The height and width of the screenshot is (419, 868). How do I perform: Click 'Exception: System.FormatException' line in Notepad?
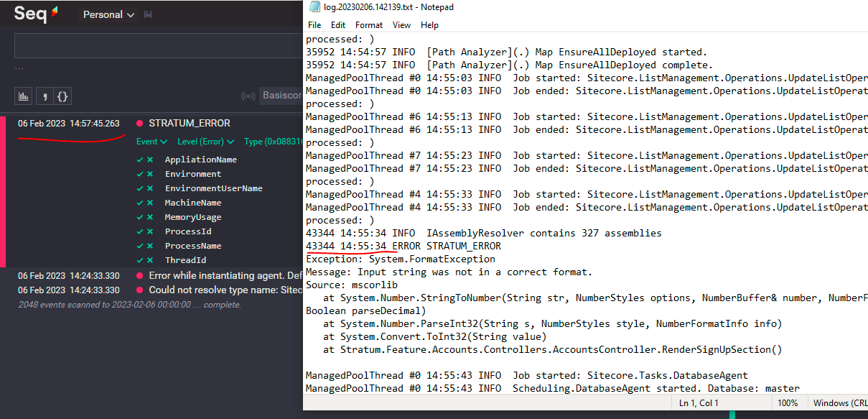pyautogui.click(x=401, y=259)
